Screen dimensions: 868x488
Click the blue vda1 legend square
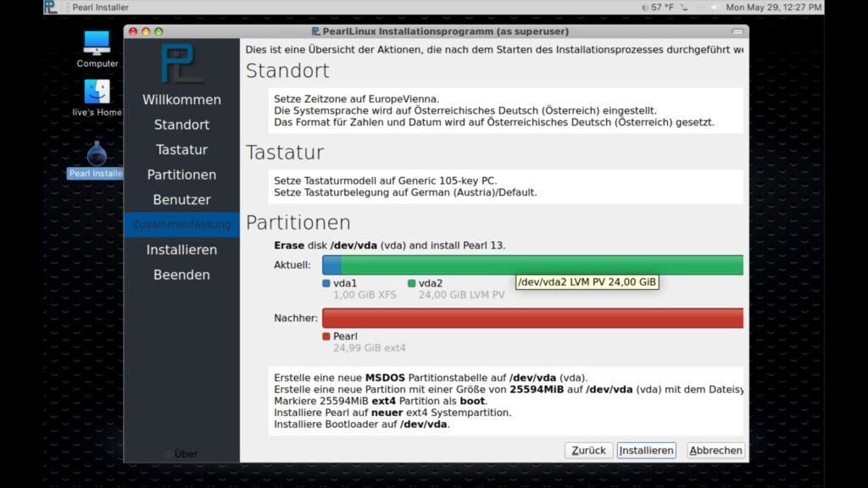pos(326,283)
